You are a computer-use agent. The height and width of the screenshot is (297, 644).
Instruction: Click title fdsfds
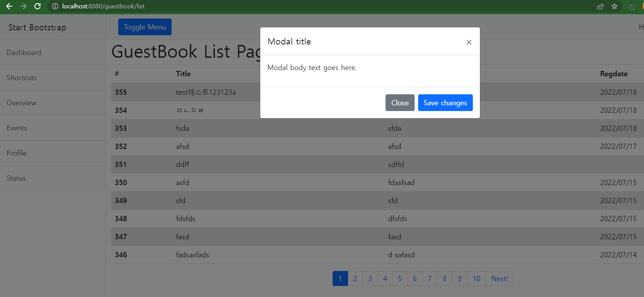pyautogui.click(x=186, y=219)
